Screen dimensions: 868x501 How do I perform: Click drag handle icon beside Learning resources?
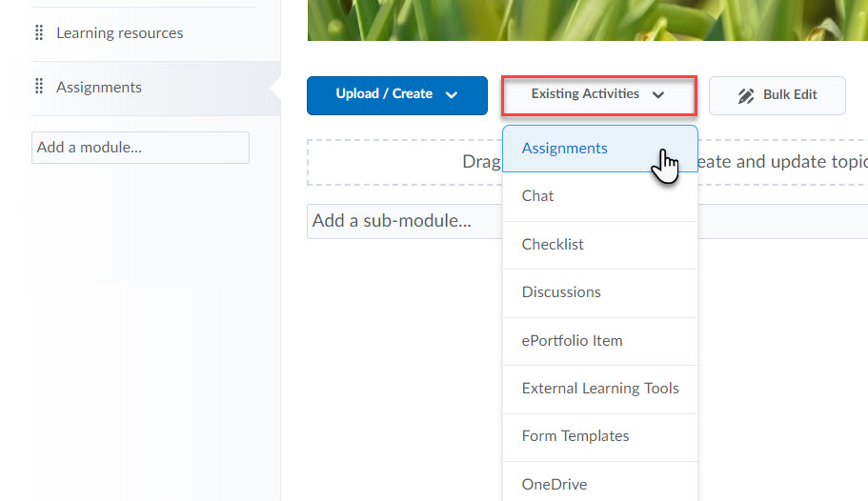[39, 32]
